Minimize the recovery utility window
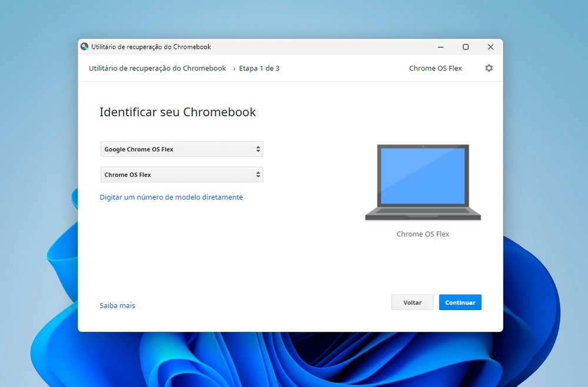The width and height of the screenshot is (588, 387). click(x=441, y=47)
